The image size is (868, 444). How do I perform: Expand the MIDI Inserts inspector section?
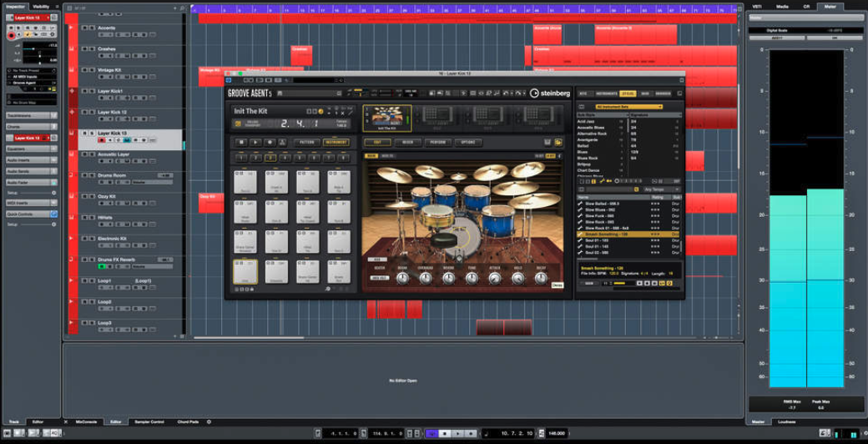click(x=31, y=203)
